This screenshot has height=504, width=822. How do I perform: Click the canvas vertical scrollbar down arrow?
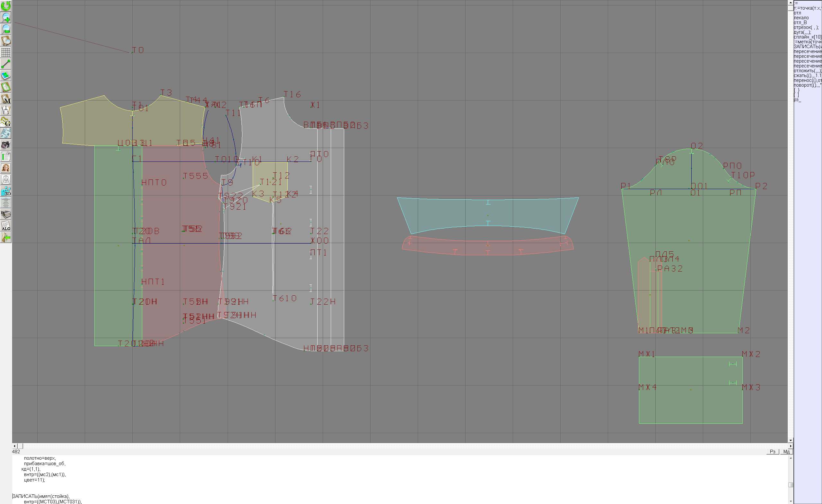[x=790, y=441]
